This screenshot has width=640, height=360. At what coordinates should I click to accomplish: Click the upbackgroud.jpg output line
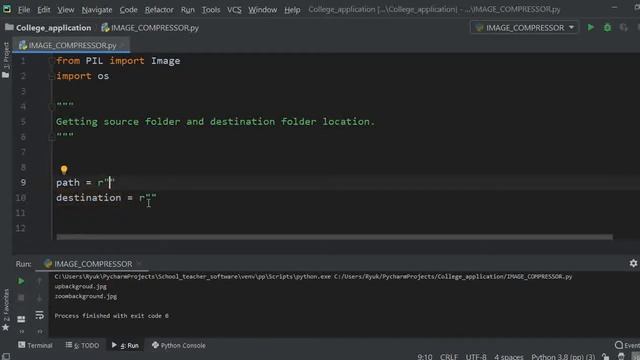(x=80, y=287)
